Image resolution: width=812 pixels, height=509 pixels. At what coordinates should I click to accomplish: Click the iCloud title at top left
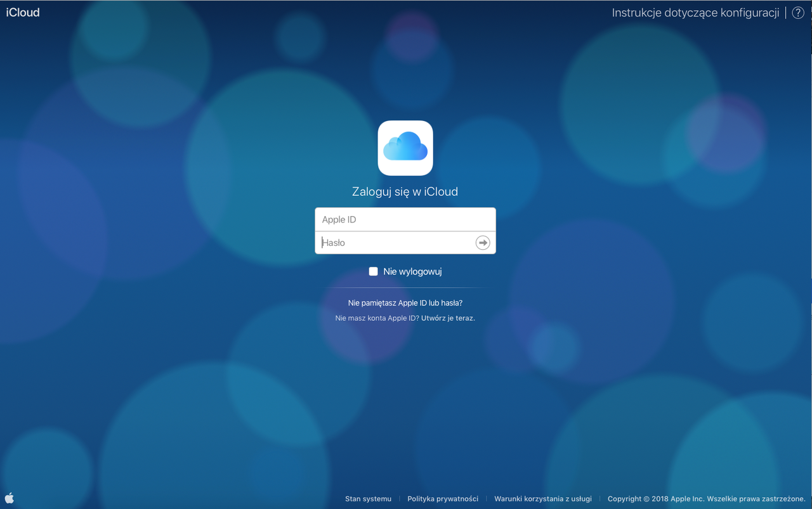(23, 13)
